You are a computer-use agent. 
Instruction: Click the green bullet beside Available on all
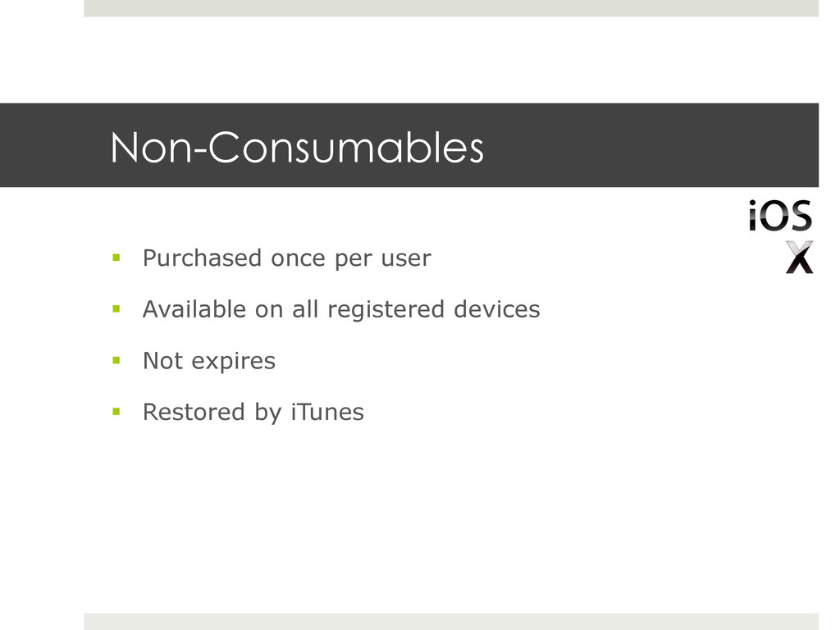coord(116,309)
